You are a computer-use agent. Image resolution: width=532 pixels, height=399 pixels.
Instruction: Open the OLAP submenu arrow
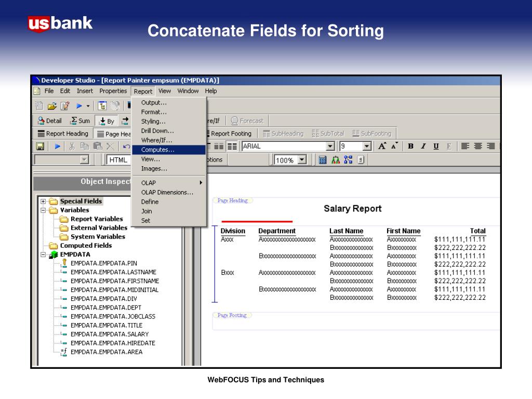click(x=201, y=182)
